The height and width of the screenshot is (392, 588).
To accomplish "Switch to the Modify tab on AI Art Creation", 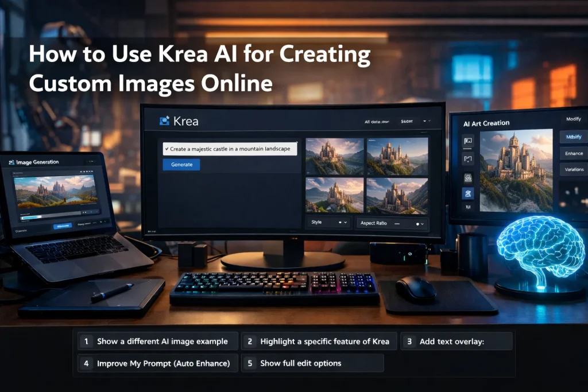I will [574, 137].
